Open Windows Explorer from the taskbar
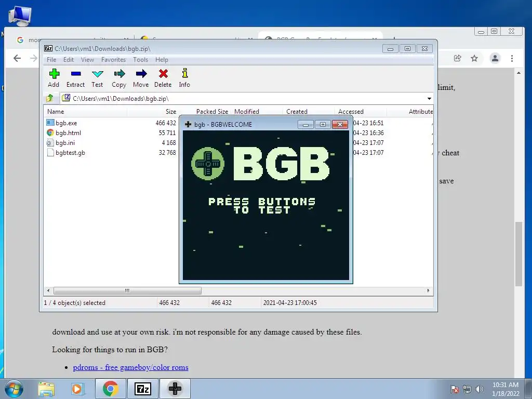This screenshot has height=399, width=532. pos(46,389)
